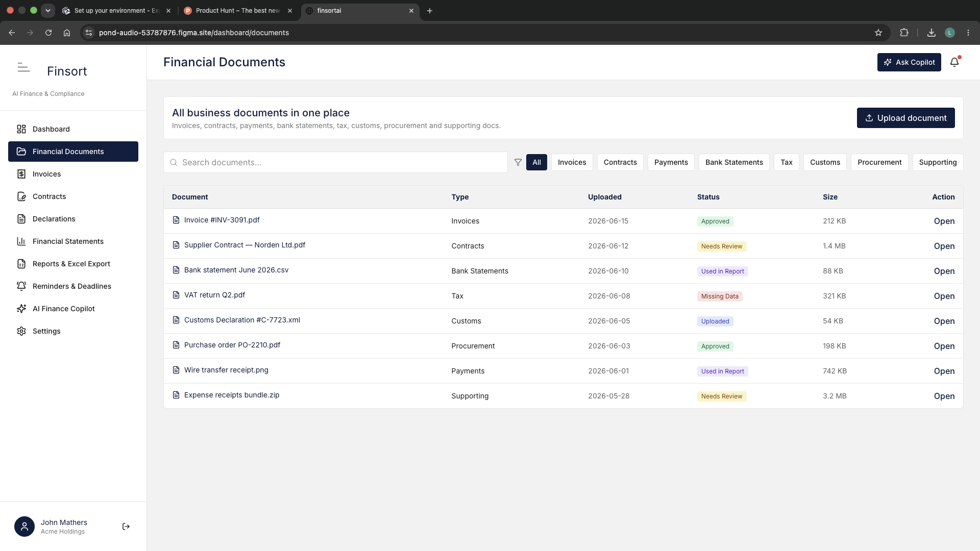Click the Document column header
980x551 pixels.
[x=190, y=197]
